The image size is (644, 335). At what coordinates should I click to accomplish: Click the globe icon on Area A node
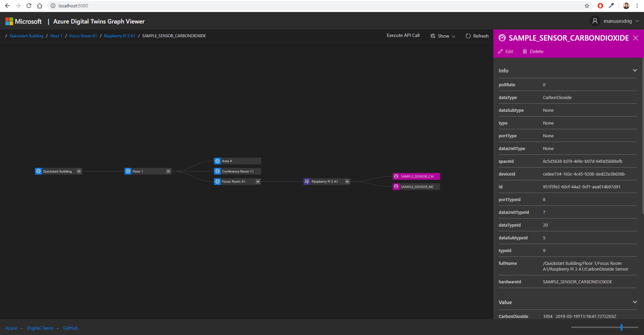217,161
